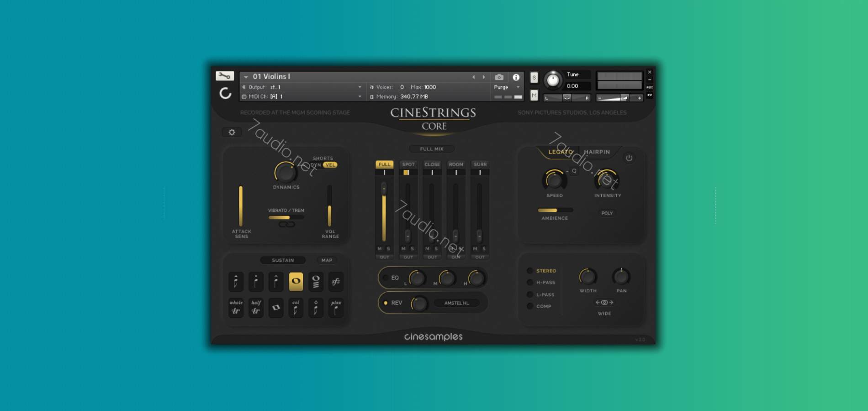
Task: Select the half trill articulation
Action: (256, 307)
